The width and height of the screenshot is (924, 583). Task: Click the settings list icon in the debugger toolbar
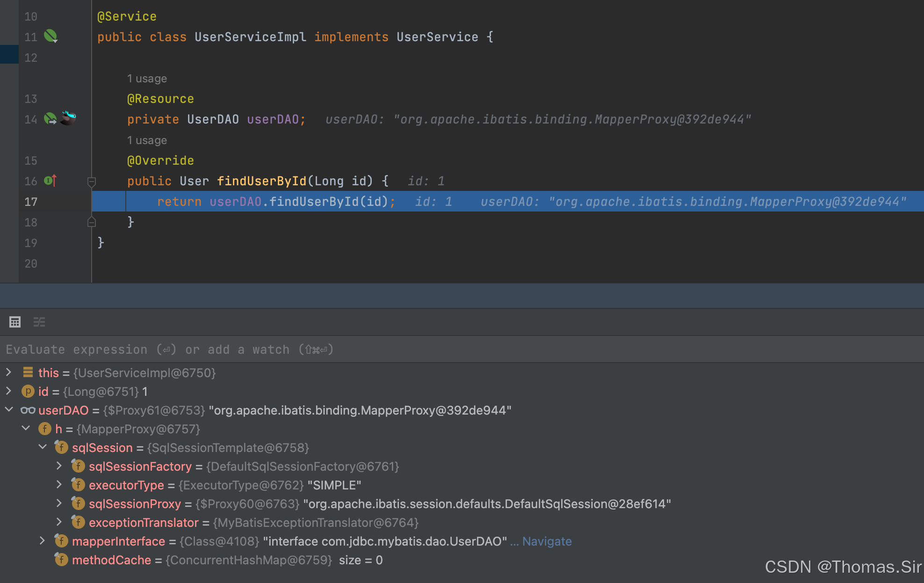coord(39,322)
